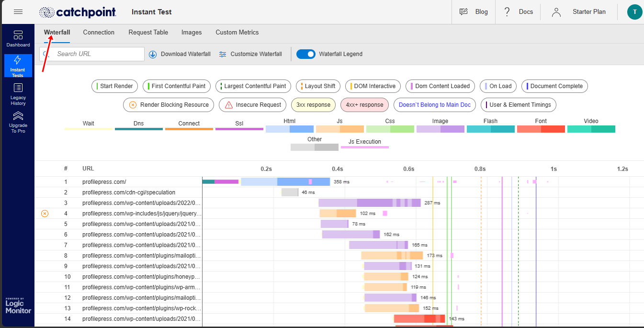Screen dimensions: 644x328
Task: Click the Search URL input field
Action: click(92, 54)
